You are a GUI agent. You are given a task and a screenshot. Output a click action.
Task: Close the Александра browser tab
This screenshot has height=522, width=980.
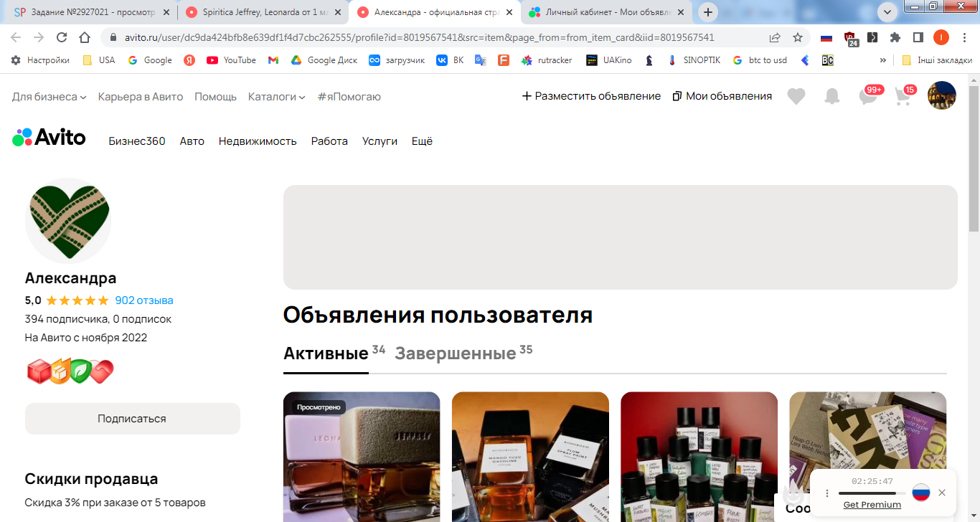(509, 12)
